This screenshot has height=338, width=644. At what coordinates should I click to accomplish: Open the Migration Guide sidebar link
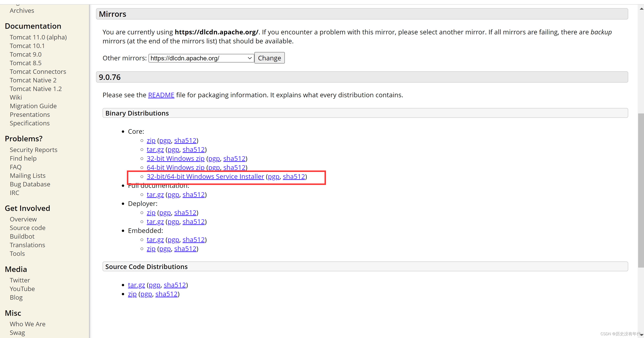pos(33,106)
